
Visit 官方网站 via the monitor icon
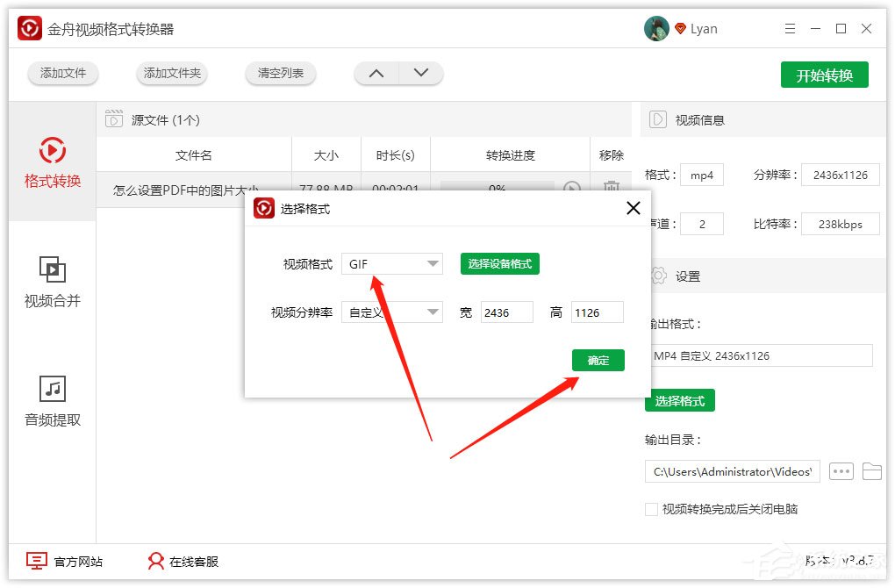(x=36, y=560)
